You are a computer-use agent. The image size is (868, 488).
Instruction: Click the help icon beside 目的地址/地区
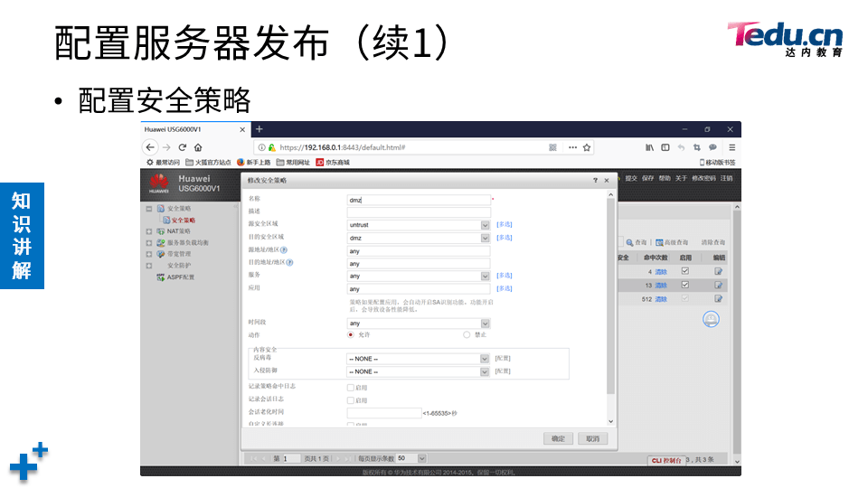(289, 262)
